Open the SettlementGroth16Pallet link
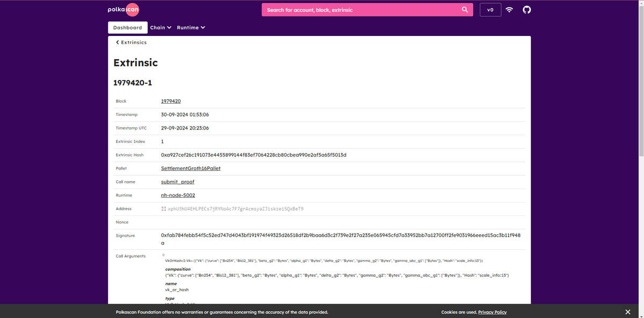The height and width of the screenshot is (318, 644). [191, 168]
